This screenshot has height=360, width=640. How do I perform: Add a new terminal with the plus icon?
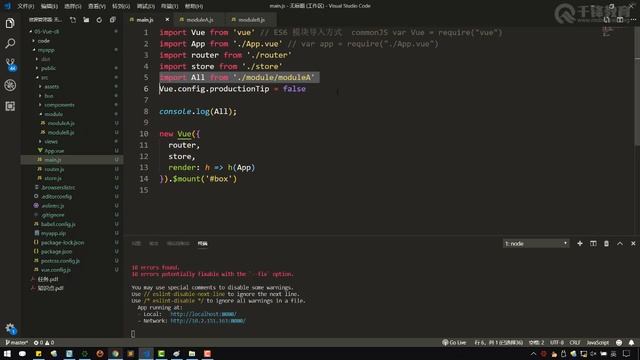point(580,244)
